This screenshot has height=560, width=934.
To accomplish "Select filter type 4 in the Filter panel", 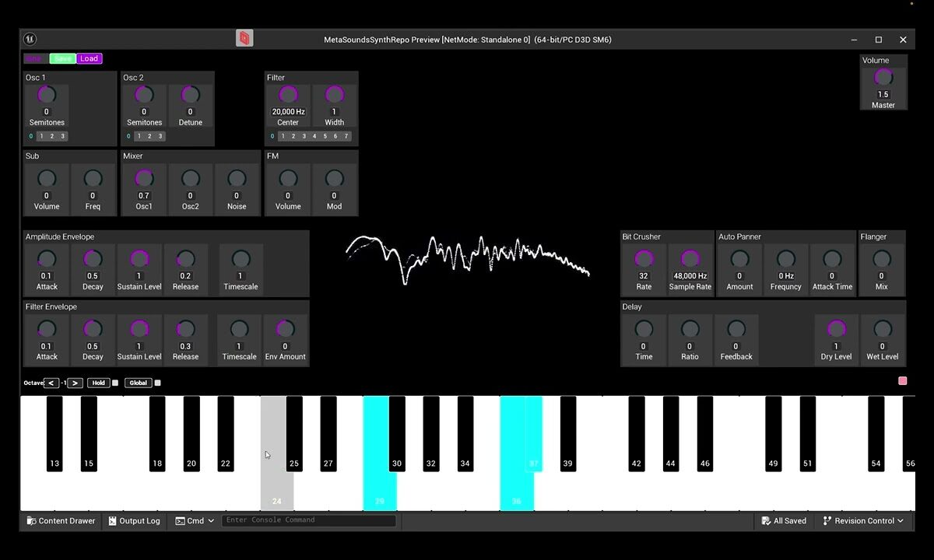I will [314, 136].
